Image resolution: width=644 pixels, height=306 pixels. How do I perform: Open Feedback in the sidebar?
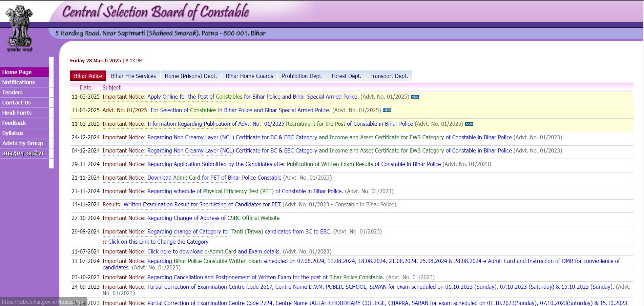pos(24,123)
